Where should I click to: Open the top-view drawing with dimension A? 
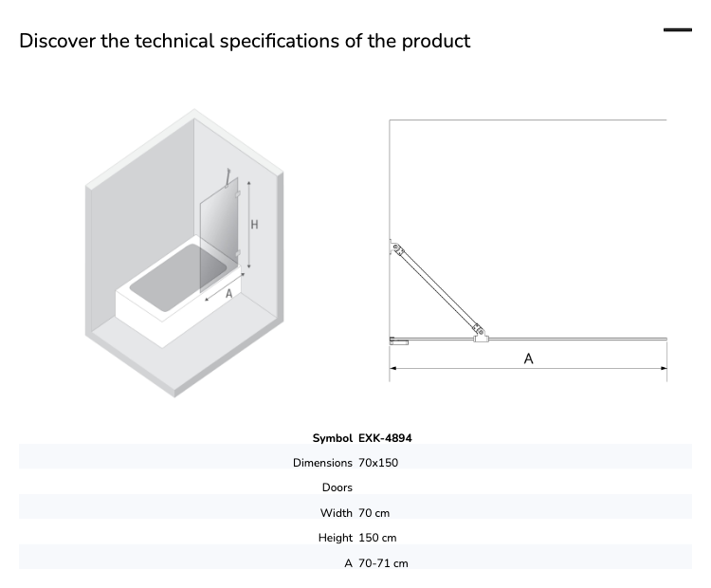(528, 250)
